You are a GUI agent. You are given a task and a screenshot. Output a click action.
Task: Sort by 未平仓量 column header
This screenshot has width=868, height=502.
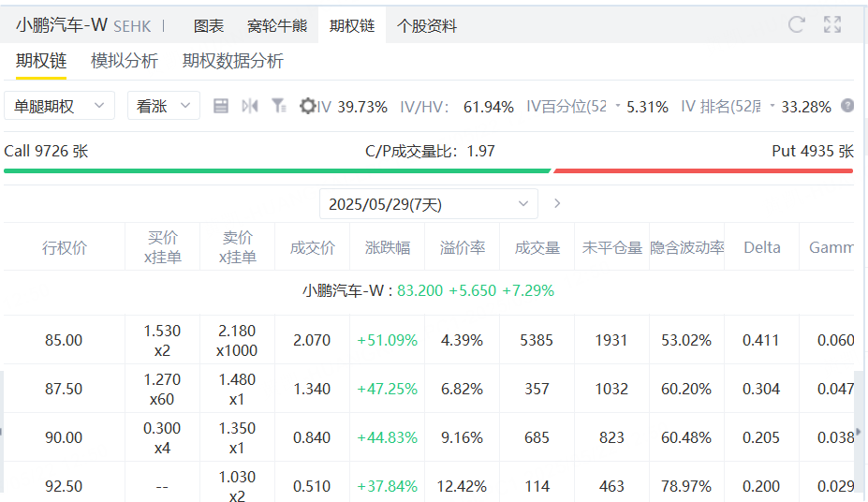pos(611,247)
